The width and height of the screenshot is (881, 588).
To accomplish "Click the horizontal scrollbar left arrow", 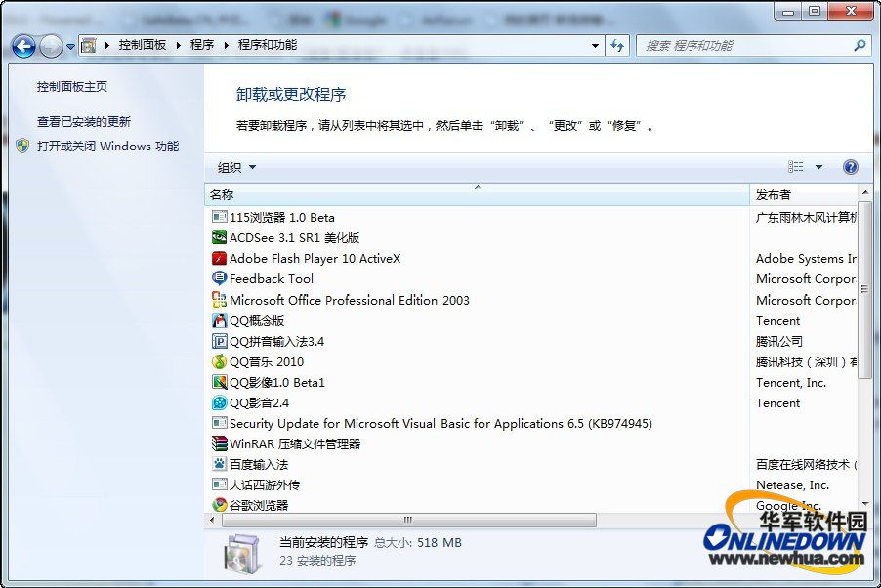I will coord(212,520).
